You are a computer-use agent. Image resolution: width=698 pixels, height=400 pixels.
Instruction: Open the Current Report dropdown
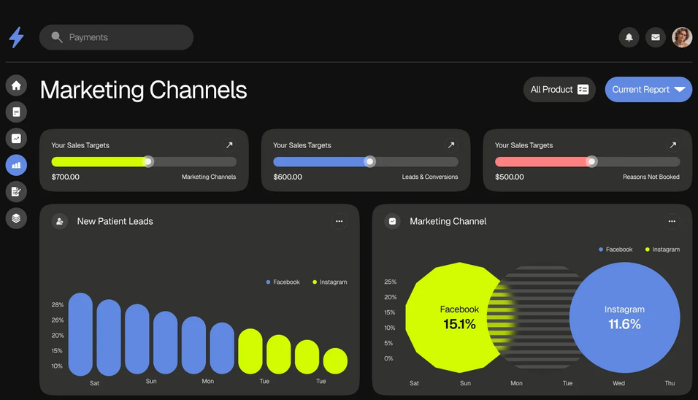[x=648, y=90]
